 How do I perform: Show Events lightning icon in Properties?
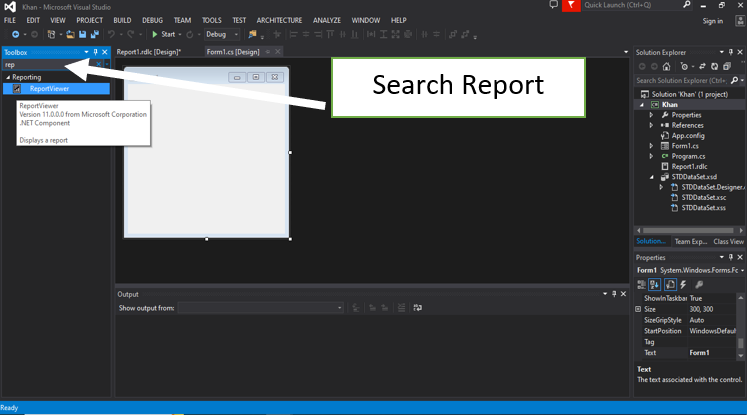[x=683, y=285]
